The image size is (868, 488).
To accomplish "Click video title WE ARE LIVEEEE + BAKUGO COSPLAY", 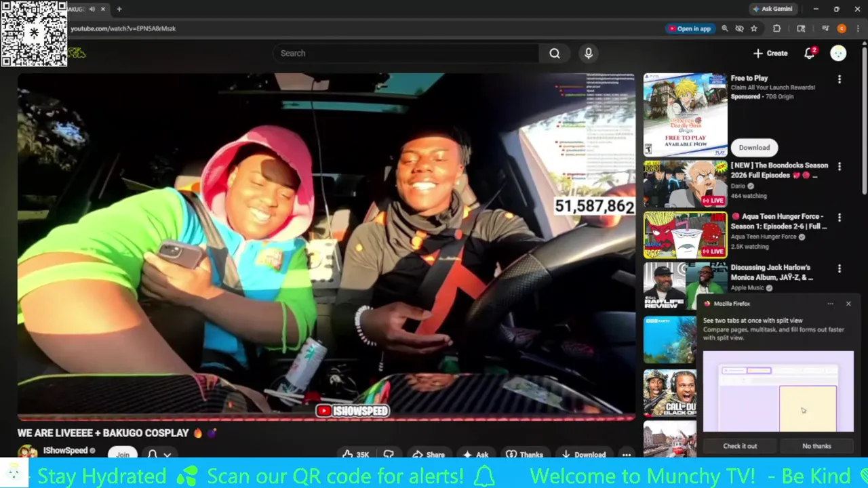I will click(103, 432).
